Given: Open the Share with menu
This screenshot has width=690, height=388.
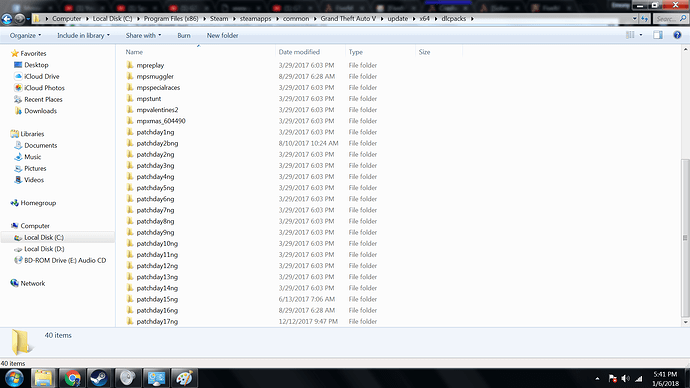Looking at the screenshot, I should [143, 35].
